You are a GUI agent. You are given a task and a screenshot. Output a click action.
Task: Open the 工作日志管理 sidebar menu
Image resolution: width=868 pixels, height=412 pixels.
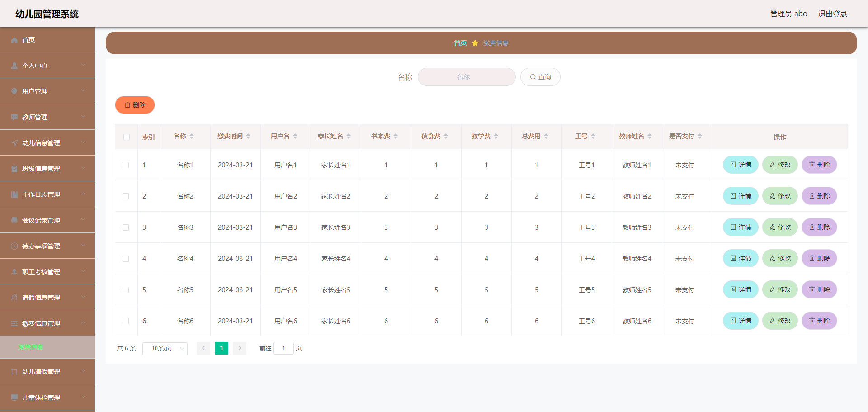point(47,194)
